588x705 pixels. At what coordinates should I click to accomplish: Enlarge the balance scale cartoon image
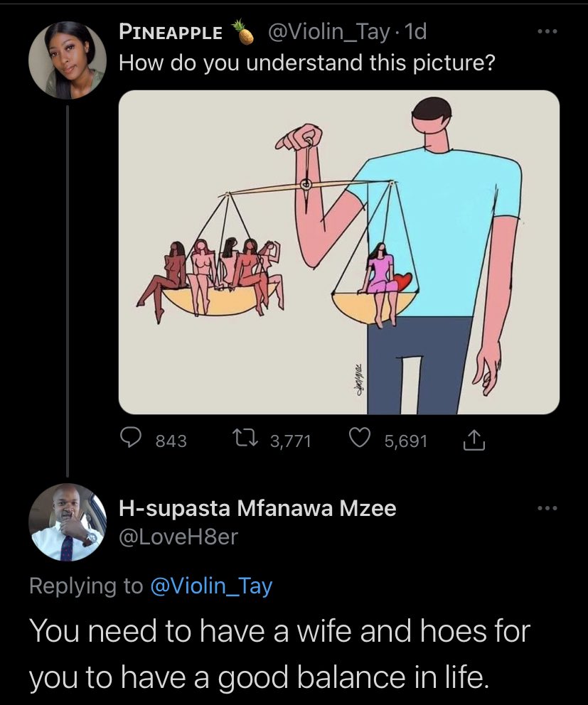click(338, 252)
